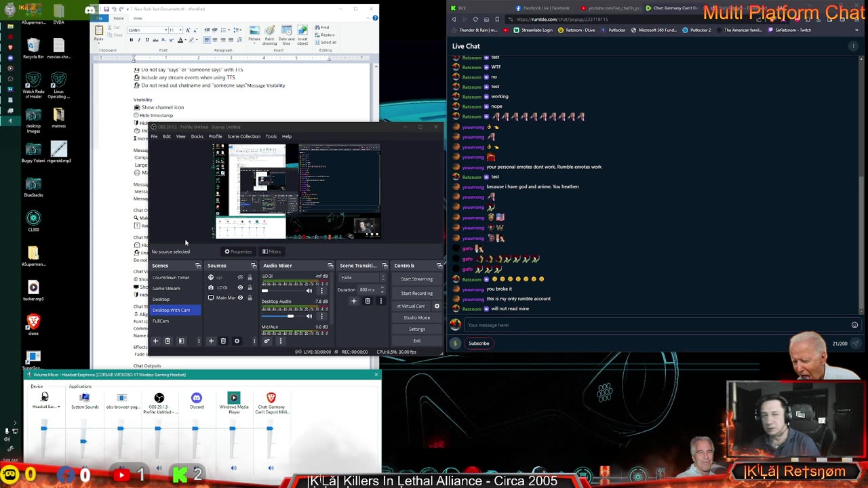Adjust System Sounds slider in Volume Mixer
The height and width of the screenshot is (488, 868).
coord(83,442)
